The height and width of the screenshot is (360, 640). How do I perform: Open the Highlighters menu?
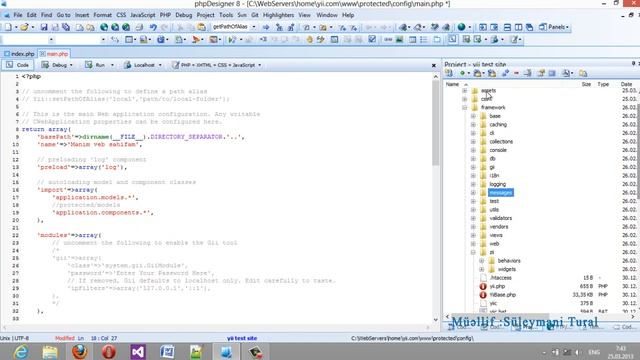click(278, 15)
